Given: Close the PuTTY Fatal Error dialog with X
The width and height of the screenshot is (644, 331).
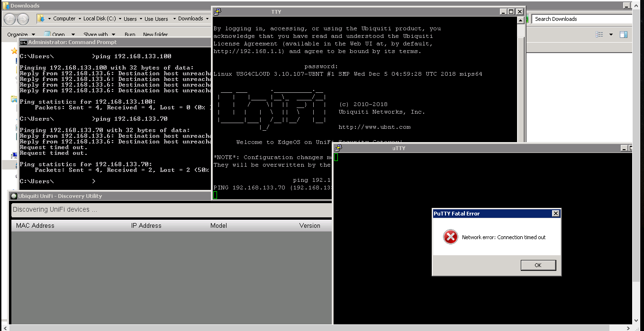Looking at the screenshot, I should coord(555,214).
